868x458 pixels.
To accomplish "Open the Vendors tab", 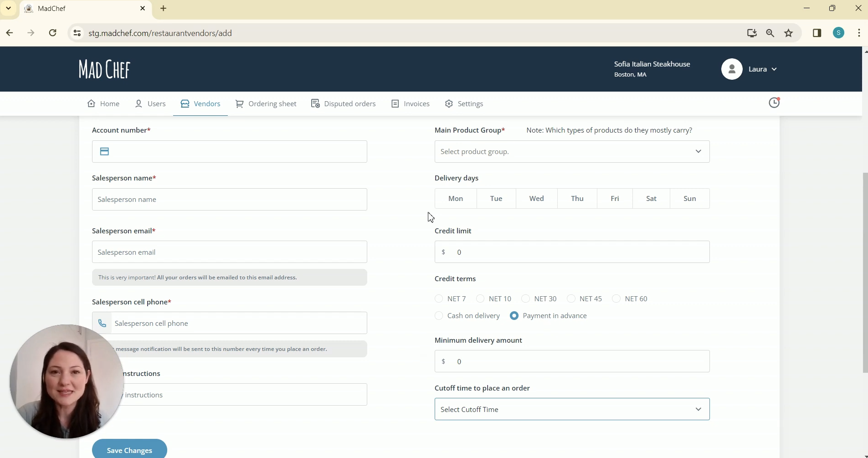I will [201, 104].
